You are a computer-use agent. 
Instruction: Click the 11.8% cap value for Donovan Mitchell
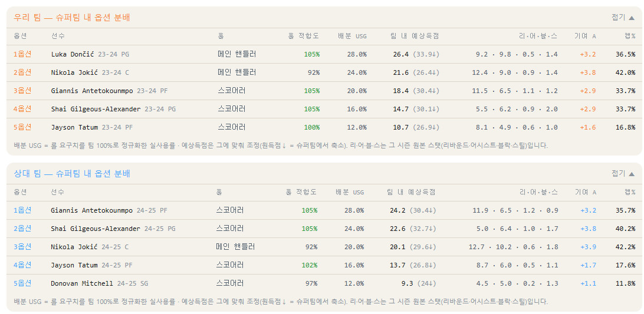(626, 283)
